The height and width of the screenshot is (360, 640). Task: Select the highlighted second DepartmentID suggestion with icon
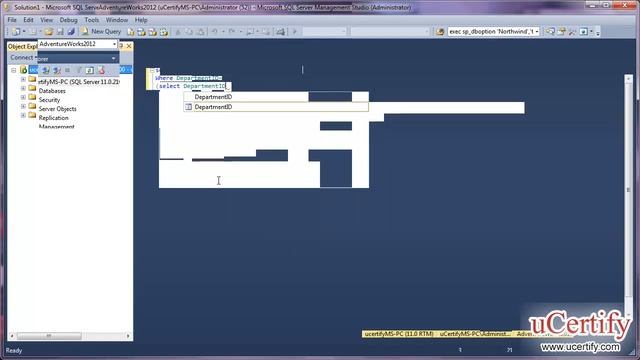point(276,107)
